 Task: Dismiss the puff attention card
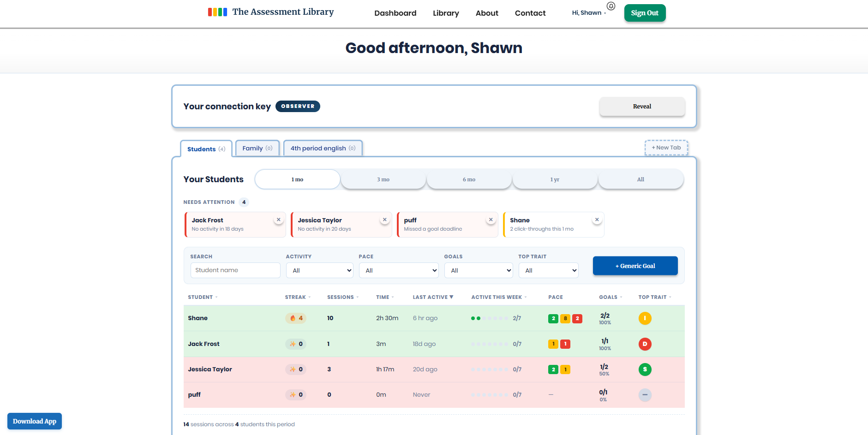click(x=491, y=220)
